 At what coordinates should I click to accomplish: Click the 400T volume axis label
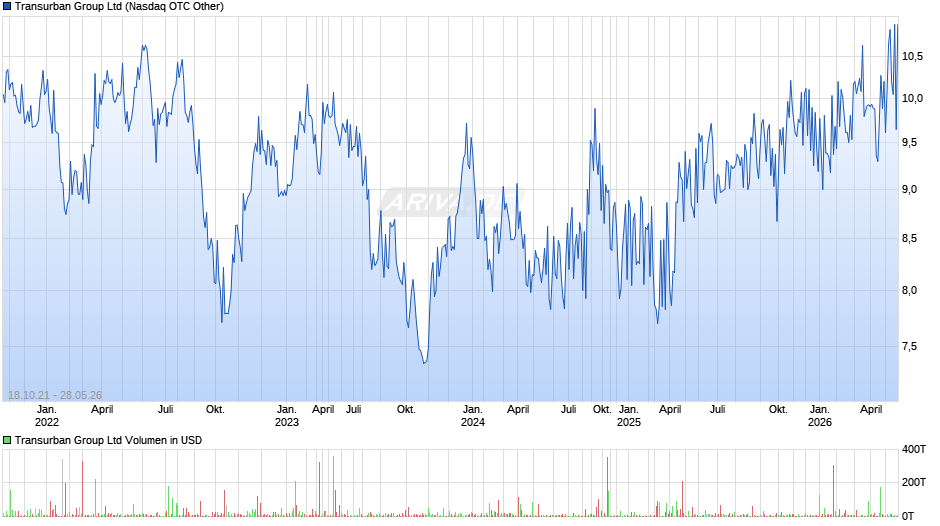tap(914, 449)
